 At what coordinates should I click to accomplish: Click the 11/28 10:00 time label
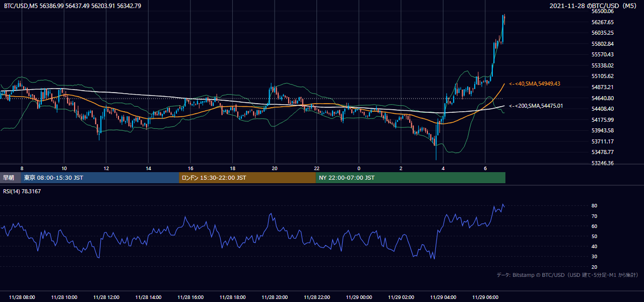point(64,297)
